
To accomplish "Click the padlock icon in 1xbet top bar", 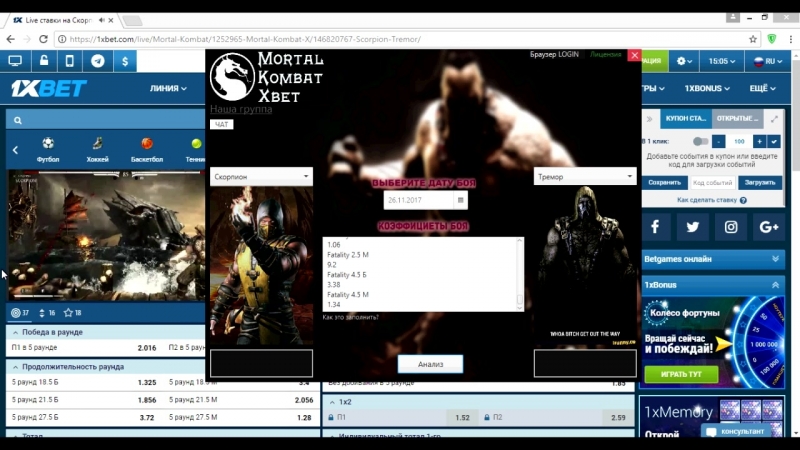I will [x=44, y=61].
